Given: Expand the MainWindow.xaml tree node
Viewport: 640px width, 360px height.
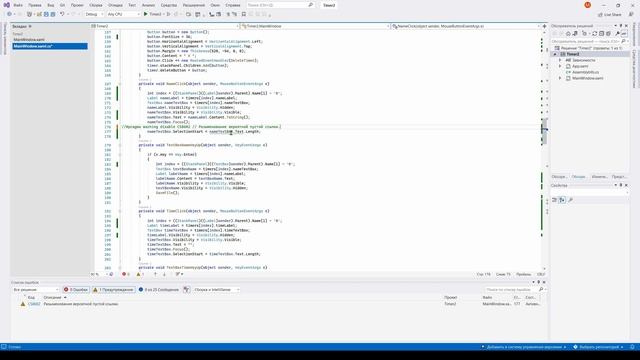Looking at the screenshot, I should coord(560,78).
